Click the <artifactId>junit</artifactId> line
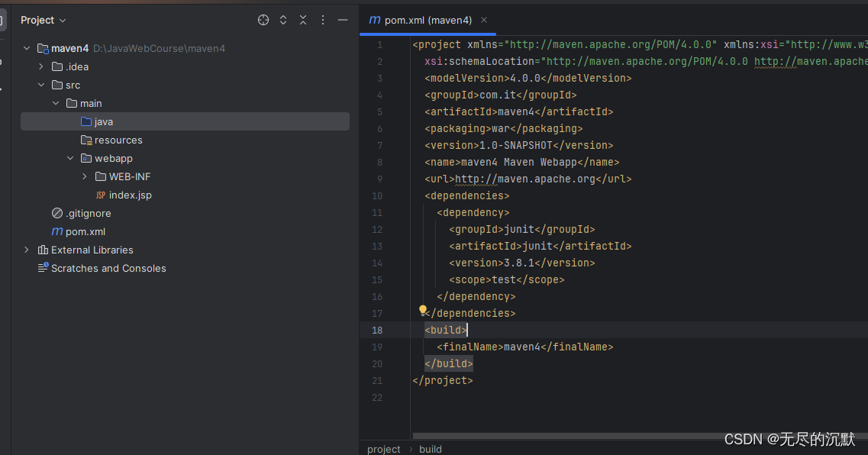 [x=540, y=246]
